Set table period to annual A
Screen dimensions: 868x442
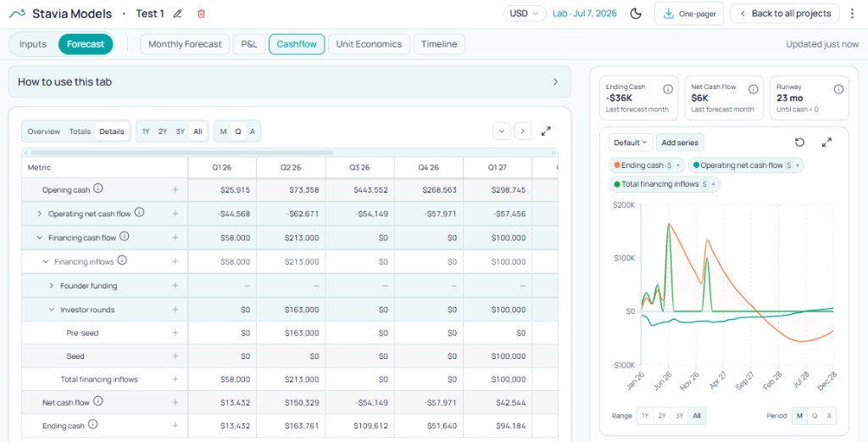[x=253, y=131]
